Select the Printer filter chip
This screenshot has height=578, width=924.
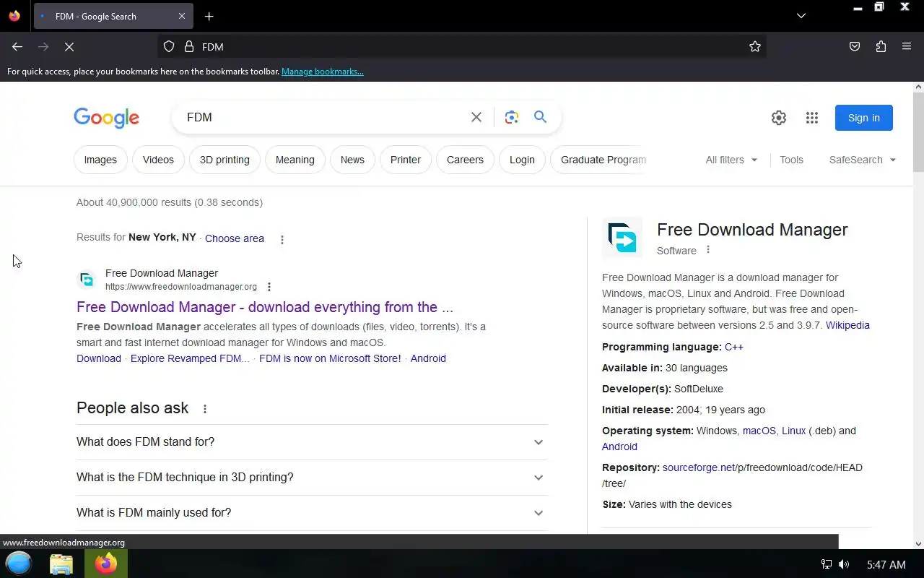tap(406, 160)
